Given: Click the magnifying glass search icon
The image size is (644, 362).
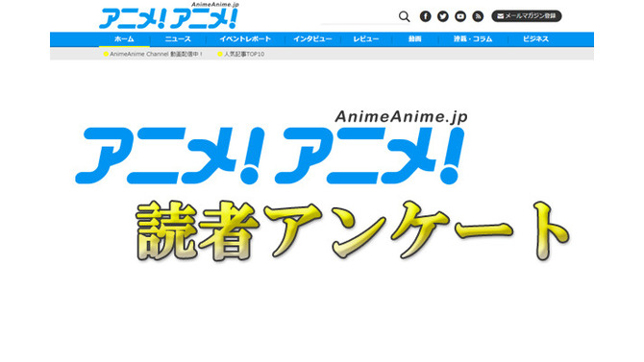Looking at the screenshot, I should 404,16.
